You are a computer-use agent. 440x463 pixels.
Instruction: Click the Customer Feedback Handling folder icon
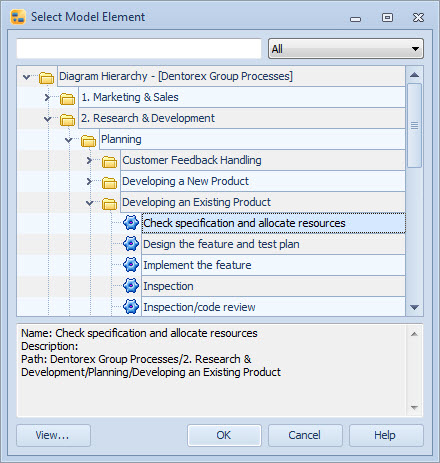(x=109, y=162)
